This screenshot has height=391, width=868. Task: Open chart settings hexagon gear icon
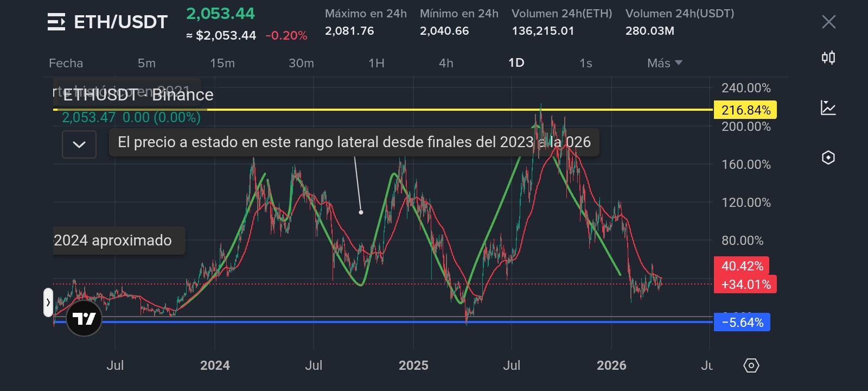[751, 365]
